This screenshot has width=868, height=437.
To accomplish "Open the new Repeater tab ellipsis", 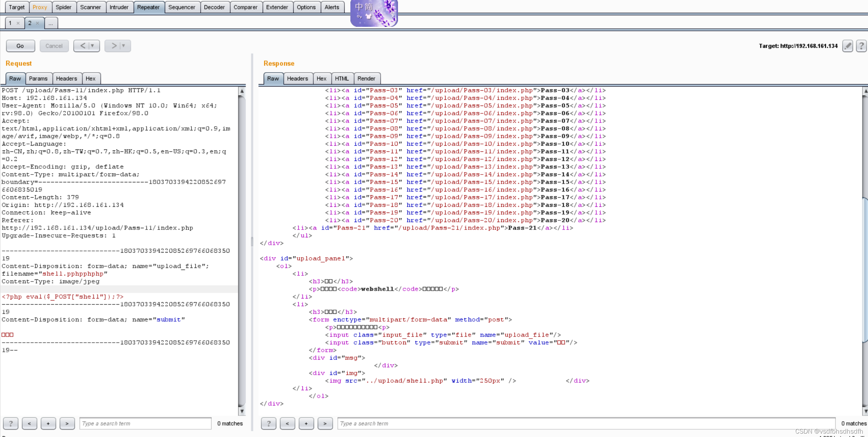I will point(51,23).
